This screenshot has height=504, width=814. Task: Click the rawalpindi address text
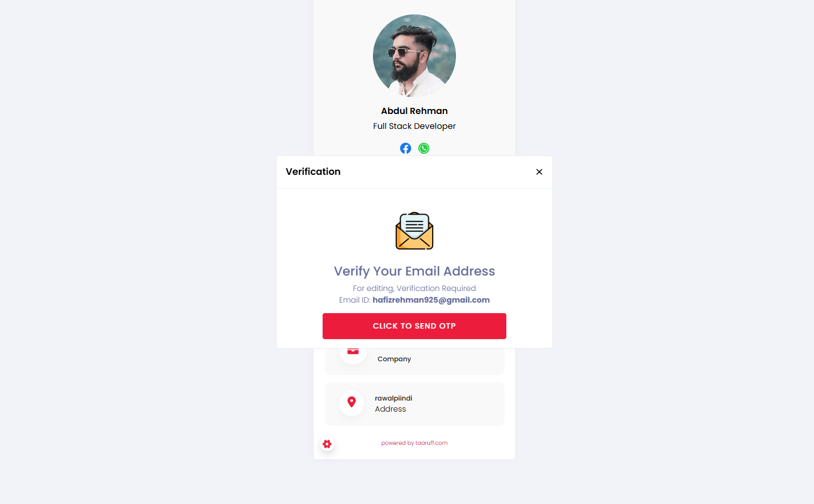(393, 398)
